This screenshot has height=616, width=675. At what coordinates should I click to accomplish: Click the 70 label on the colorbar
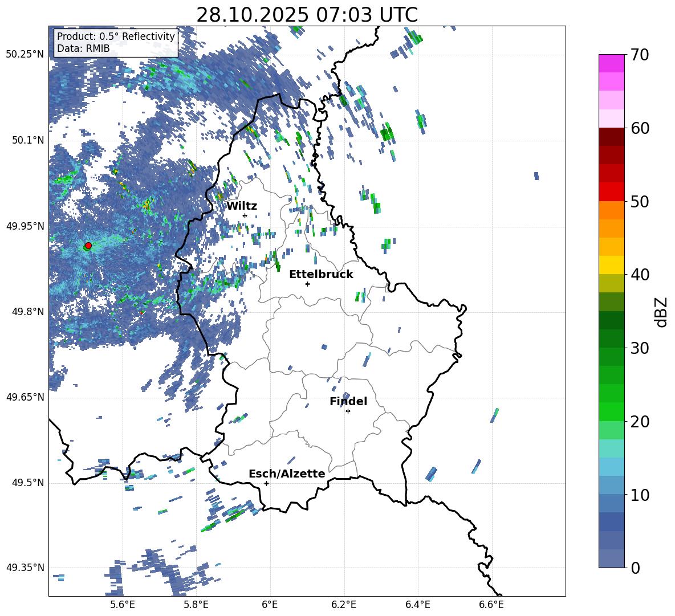[639, 55]
